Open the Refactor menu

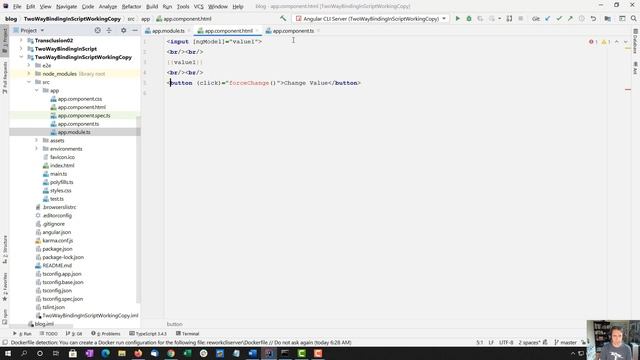tap(131, 7)
